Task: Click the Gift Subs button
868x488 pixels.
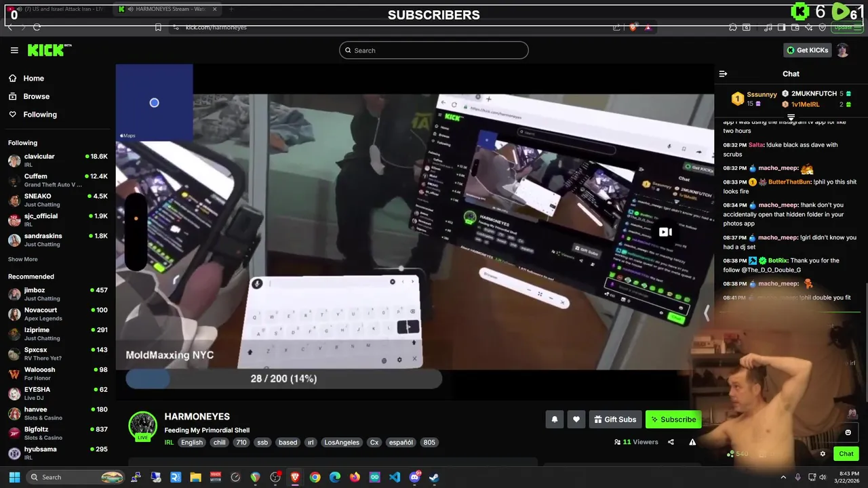Action: tap(615, 420)
